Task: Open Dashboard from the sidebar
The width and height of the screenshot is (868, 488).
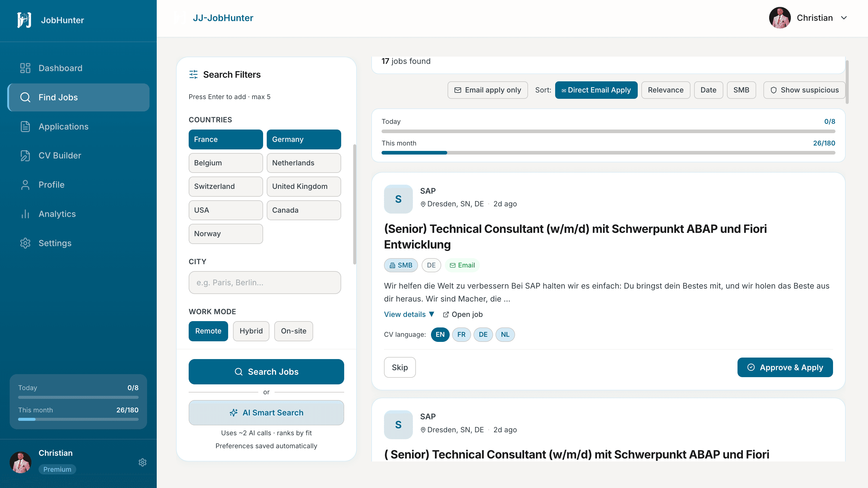Action: (x=78, y=68)
